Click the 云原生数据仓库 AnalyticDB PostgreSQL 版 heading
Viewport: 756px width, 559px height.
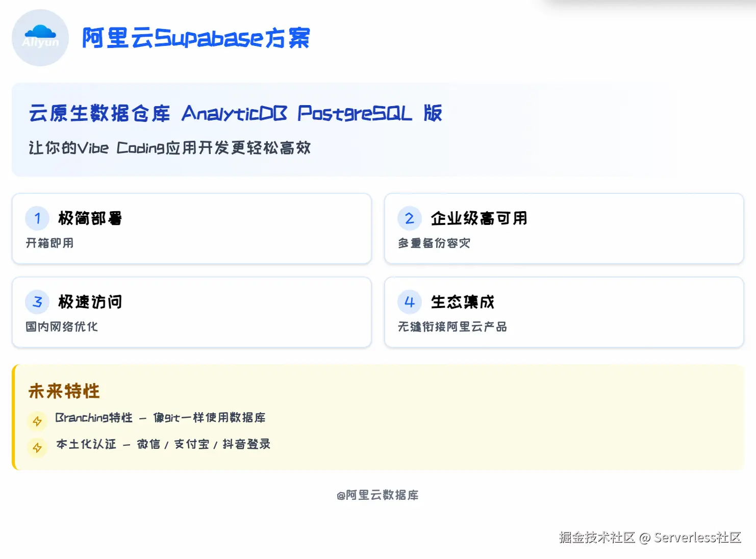pyautogui.click(x=235, y=113)
